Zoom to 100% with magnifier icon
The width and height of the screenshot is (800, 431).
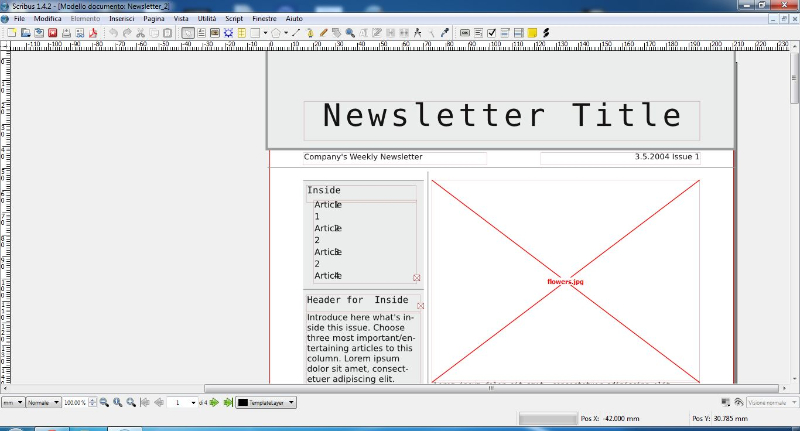(x=117, y=402)
